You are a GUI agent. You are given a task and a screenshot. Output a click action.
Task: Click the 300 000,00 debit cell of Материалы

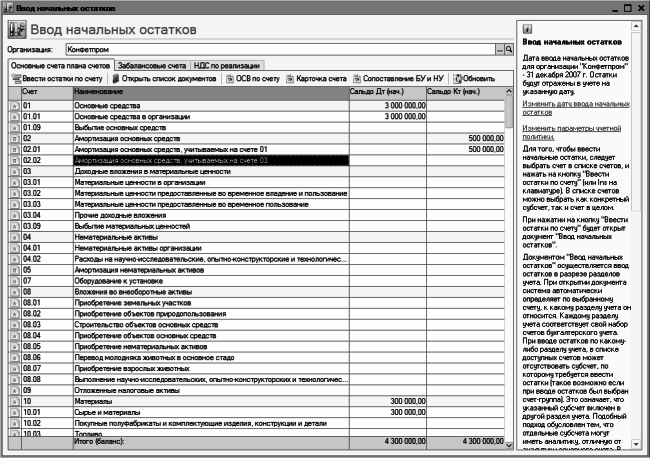pos(388,402)
